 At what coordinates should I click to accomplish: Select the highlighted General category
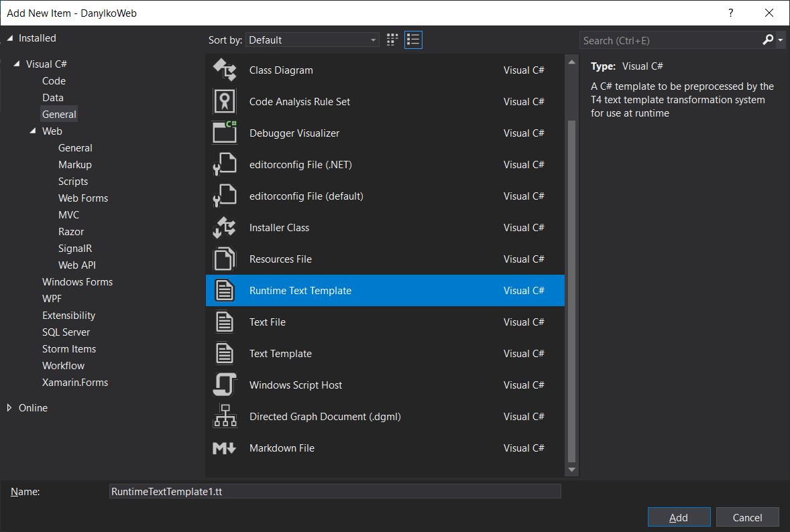click(59, 115)
